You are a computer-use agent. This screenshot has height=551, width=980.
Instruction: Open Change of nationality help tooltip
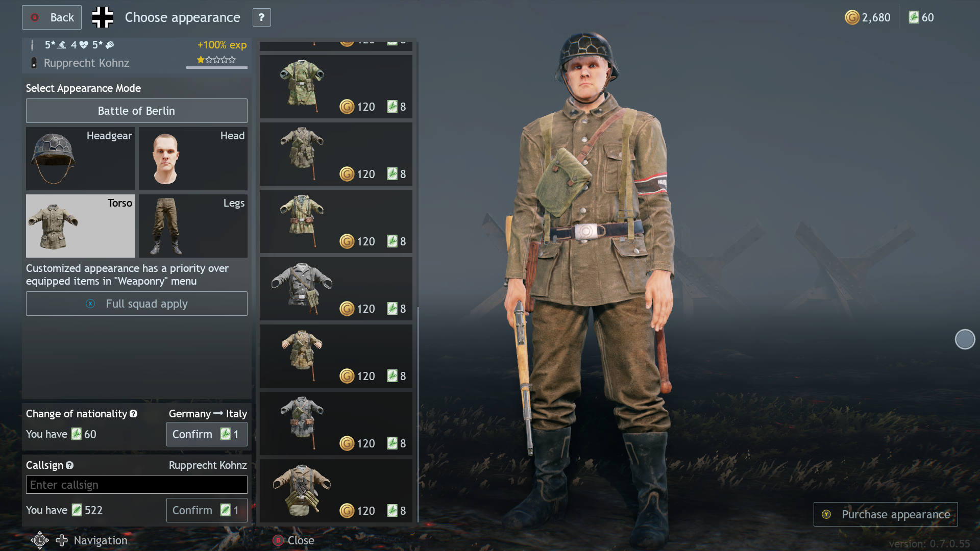click(133, 414)
